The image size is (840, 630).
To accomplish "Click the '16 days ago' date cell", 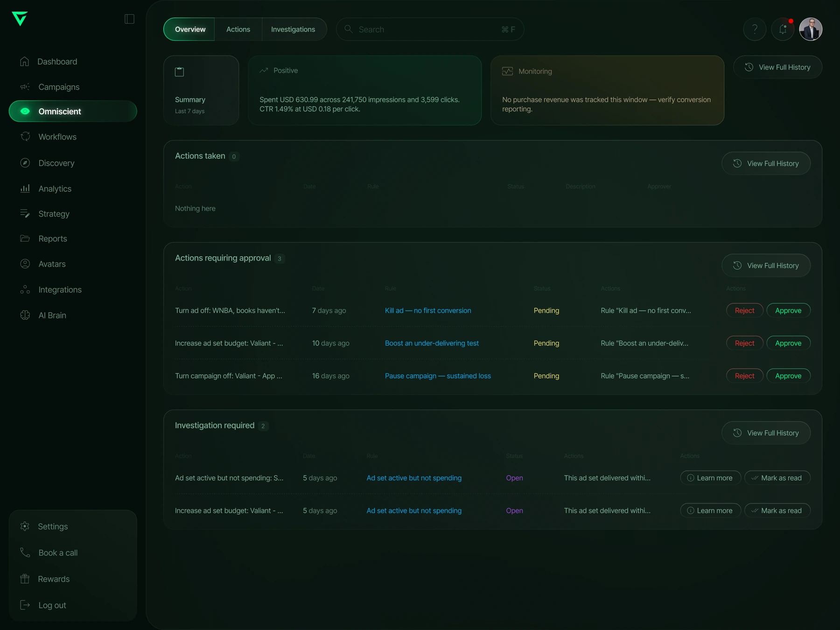I will (x=330, y=376).
